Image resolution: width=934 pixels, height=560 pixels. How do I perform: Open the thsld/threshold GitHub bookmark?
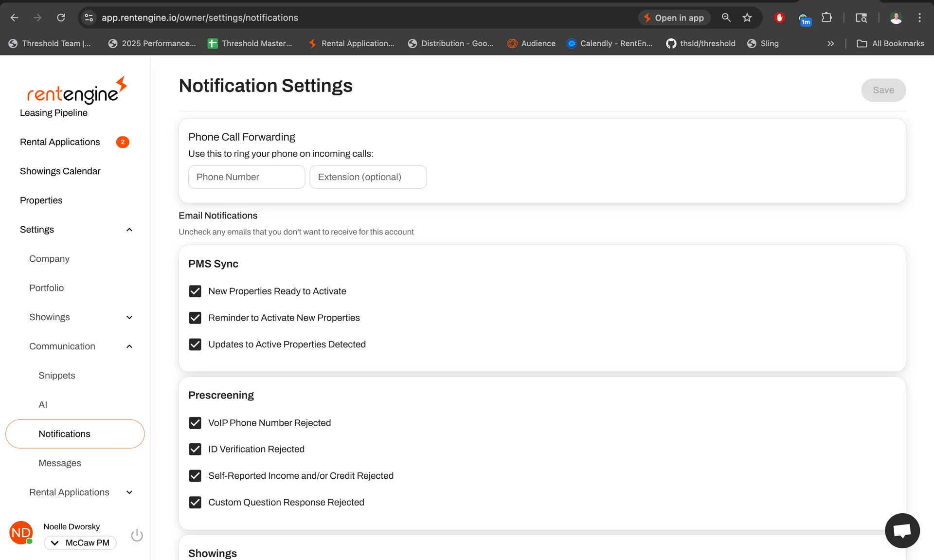coord(700,43)
